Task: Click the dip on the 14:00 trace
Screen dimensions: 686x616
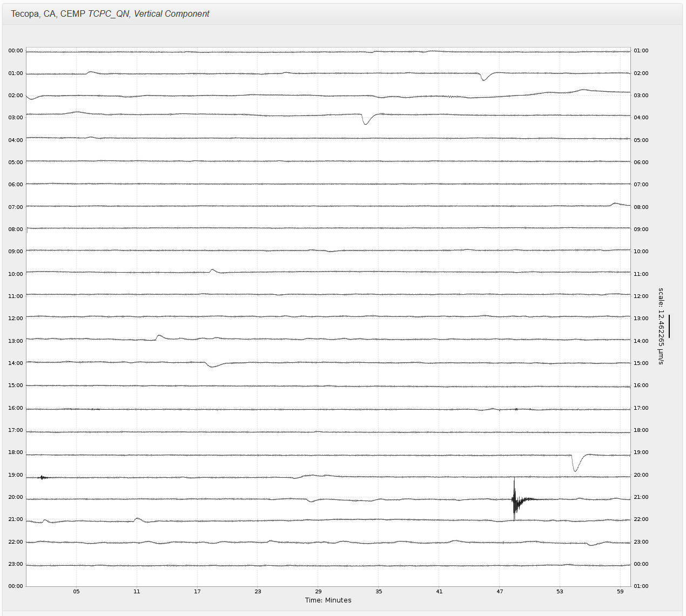Action: click(x=213, y=364)
